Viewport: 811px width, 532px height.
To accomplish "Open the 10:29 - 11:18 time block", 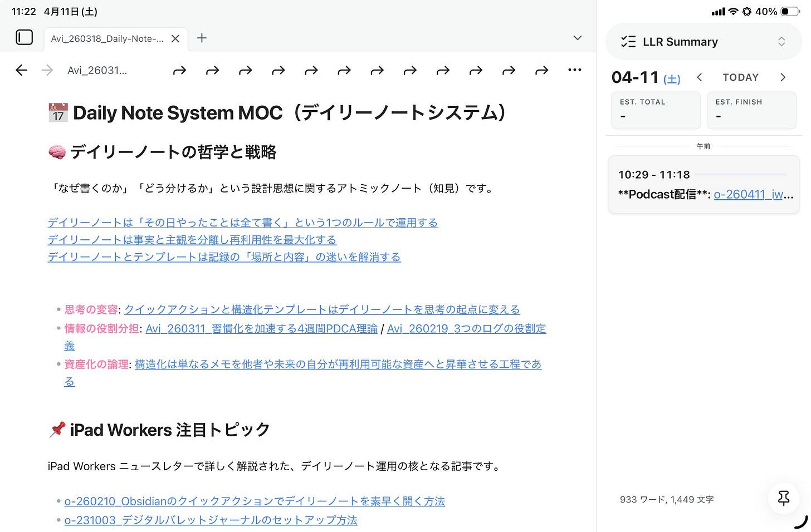I will [x=703, y=184].
